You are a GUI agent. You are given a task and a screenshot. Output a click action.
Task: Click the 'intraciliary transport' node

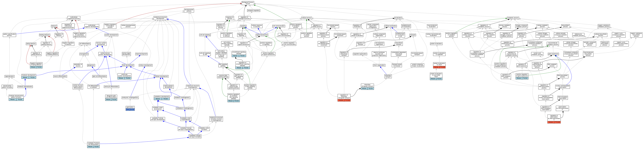388,76
